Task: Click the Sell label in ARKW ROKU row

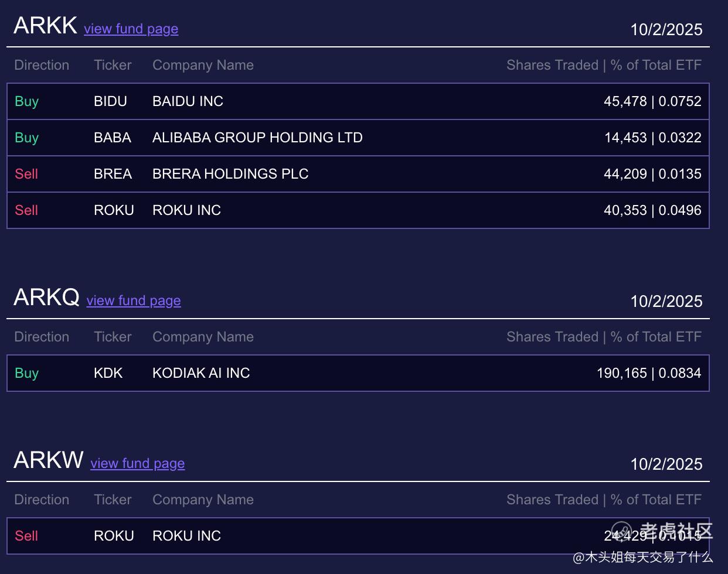Action: 26,536
